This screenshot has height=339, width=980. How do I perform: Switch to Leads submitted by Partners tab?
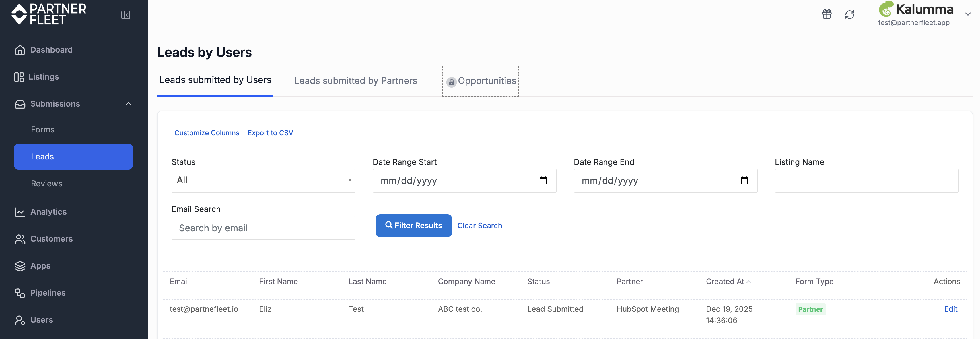[355, 81]
